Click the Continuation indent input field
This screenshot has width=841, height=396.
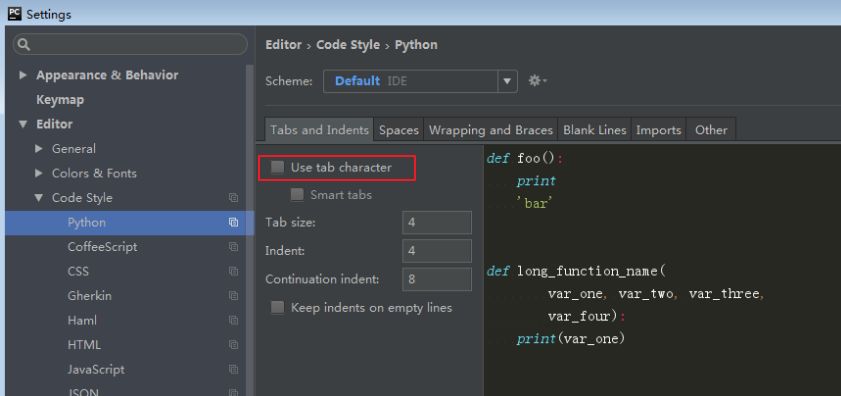pos(437,280)
